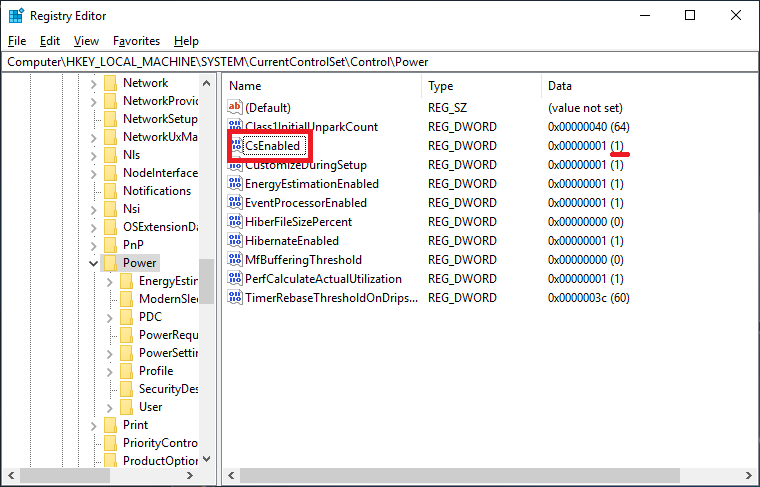
Task: Expand the NetworkUxManager key
Action: point(94,137)
